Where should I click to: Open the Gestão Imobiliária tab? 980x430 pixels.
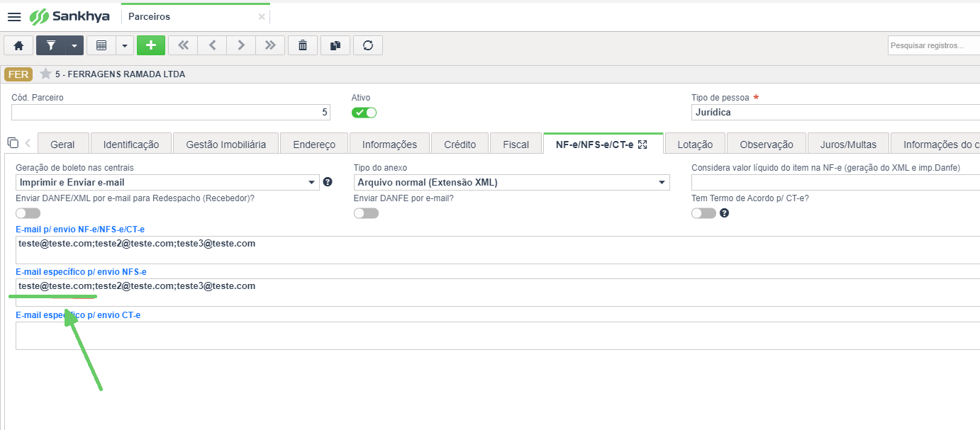pos(225,144)
